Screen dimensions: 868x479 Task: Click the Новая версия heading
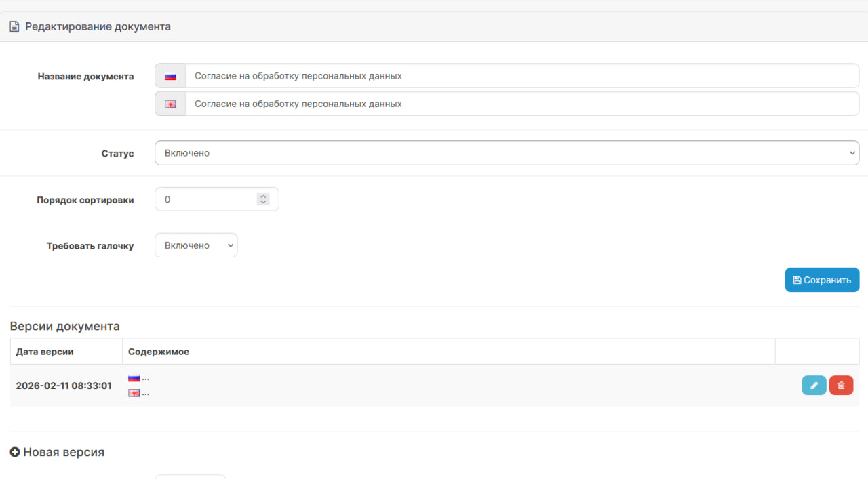[64, 452]
